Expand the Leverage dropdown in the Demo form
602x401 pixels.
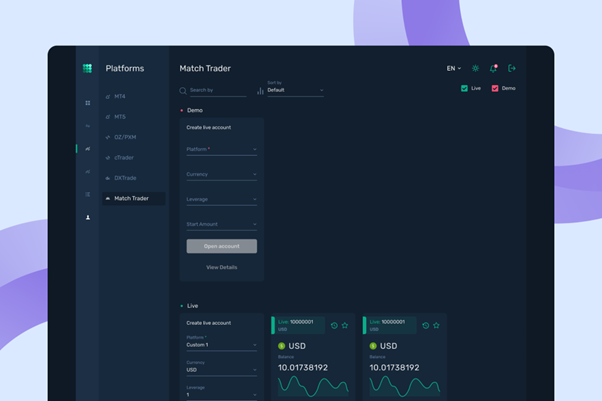point(222,199)
